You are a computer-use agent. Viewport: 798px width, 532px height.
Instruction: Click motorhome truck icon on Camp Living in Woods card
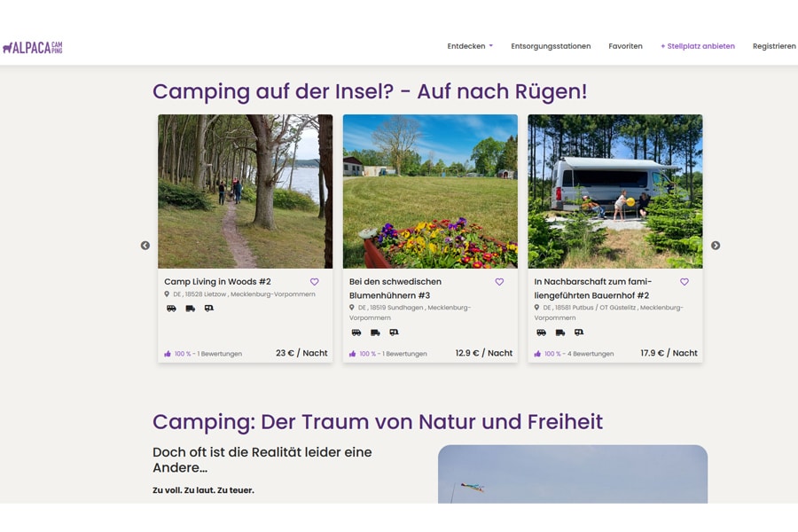coord(191,308)
